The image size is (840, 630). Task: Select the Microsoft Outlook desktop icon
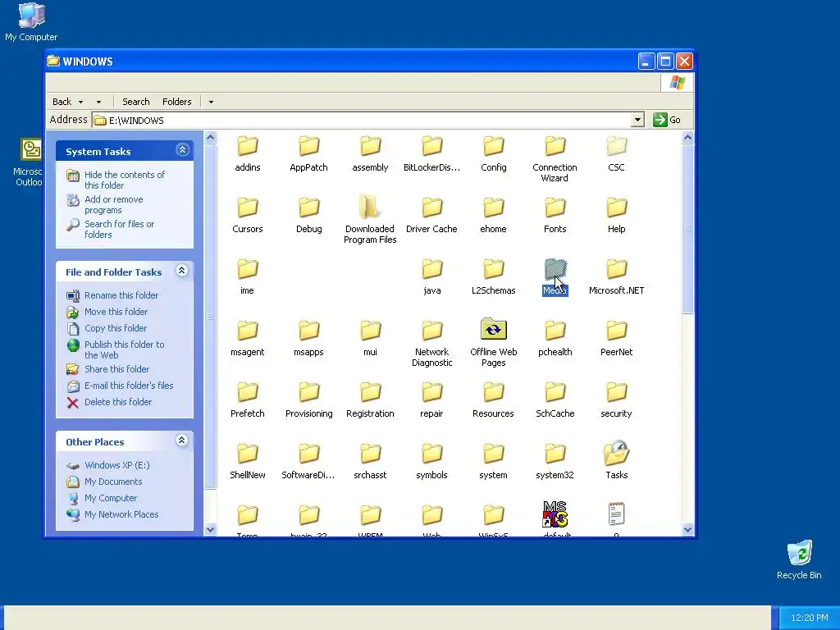(x=29, y=162)
